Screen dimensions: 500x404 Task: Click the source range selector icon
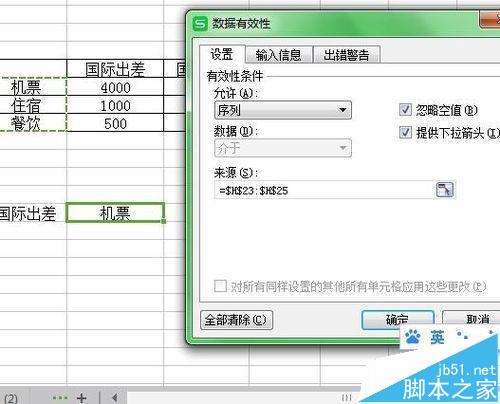coord(445,190)
